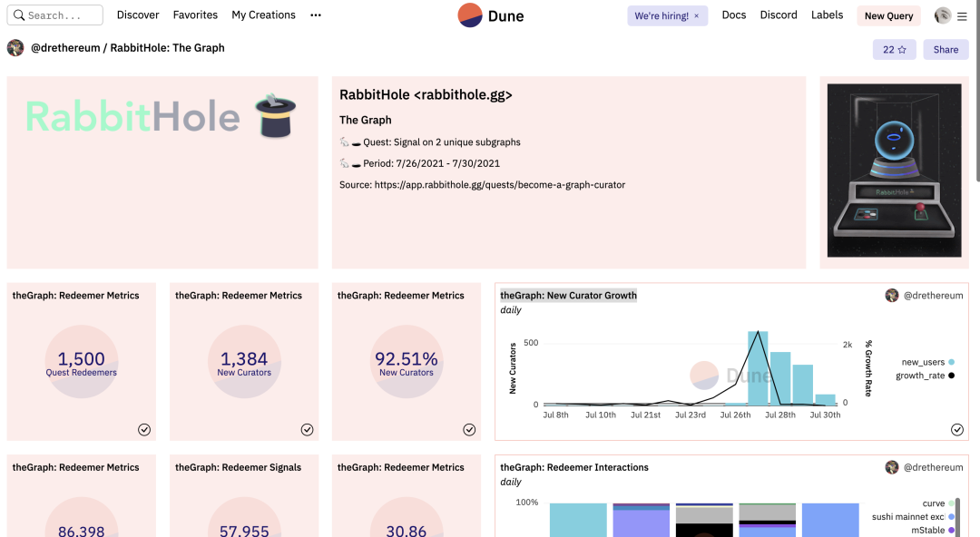The height and width of the screenshot is (537, 980).
Task: Open the rabbithole.gg become-a-graph-curator source link
Action: [x=500, y=184]
